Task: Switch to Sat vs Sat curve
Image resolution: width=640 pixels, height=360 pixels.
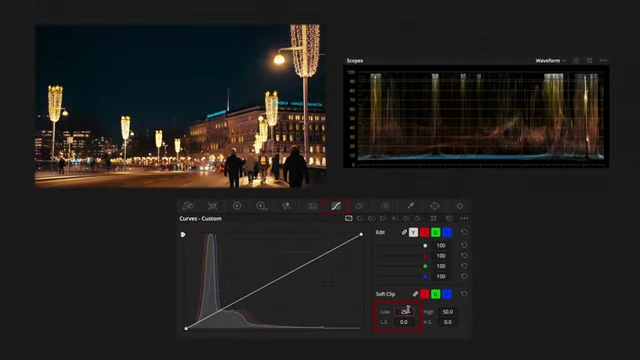Action: [406, 218]
